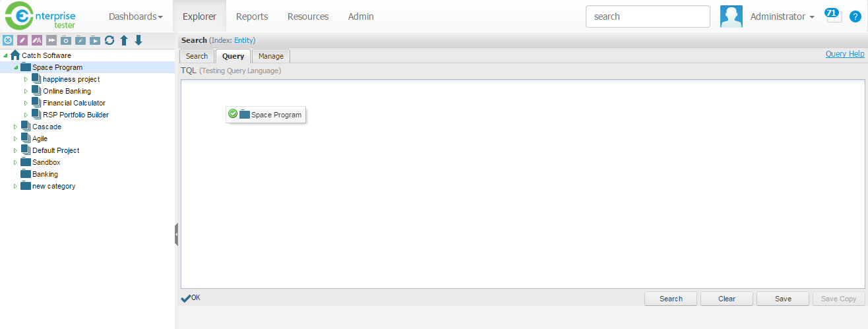Click the move up arrow icon
Viewport: 868px width, 329px height.
click(124, 40)
